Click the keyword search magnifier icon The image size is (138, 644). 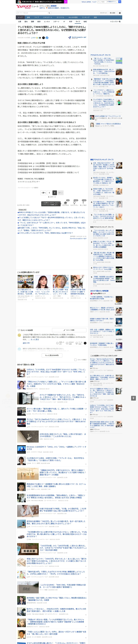(x=49, y=13)
